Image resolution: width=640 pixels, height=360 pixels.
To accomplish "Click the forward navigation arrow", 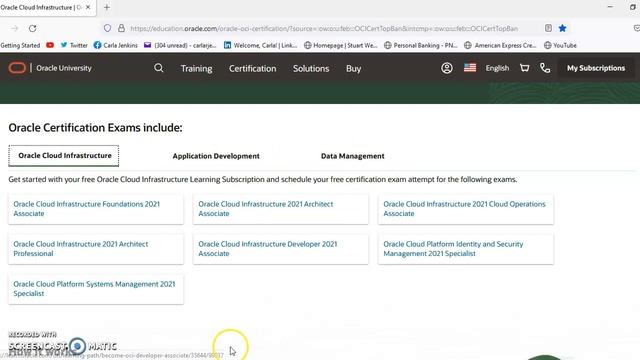I will click(14, 28).
